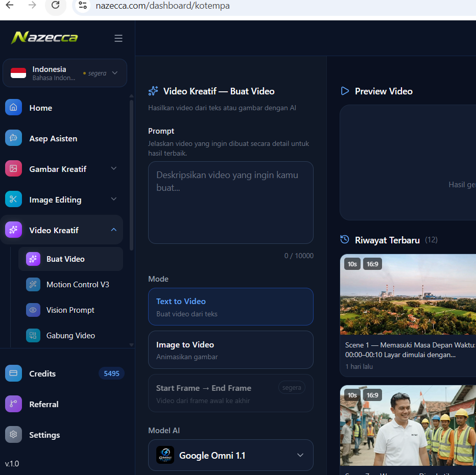Viewport: 476px width, 475px height.
Task: Open the power plant landscape video thumbnail
Action: click(408, 294)
